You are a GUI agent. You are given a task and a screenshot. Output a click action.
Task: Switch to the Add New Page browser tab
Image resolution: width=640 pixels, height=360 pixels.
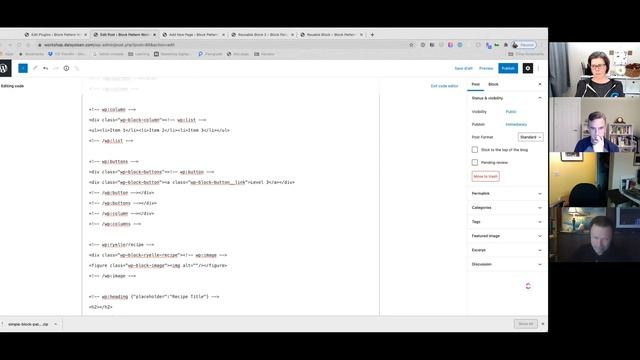193,35
